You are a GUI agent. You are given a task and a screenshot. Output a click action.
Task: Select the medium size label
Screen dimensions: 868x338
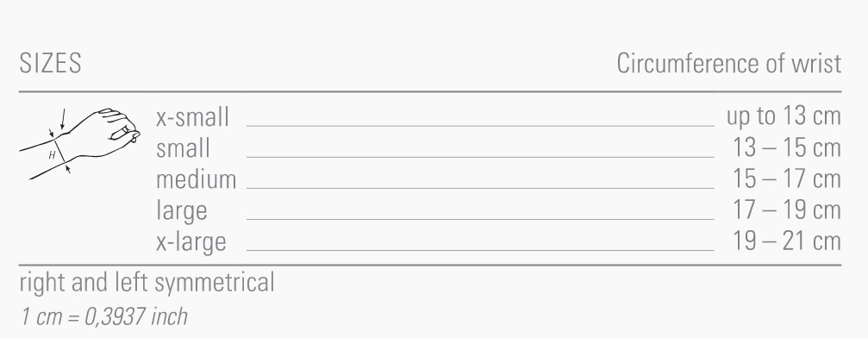tap(196, 179)
